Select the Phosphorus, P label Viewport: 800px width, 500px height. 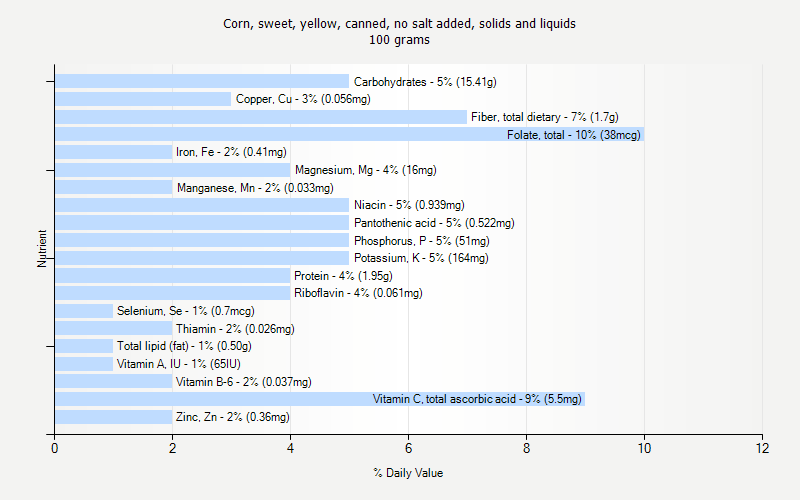point(421,241)
